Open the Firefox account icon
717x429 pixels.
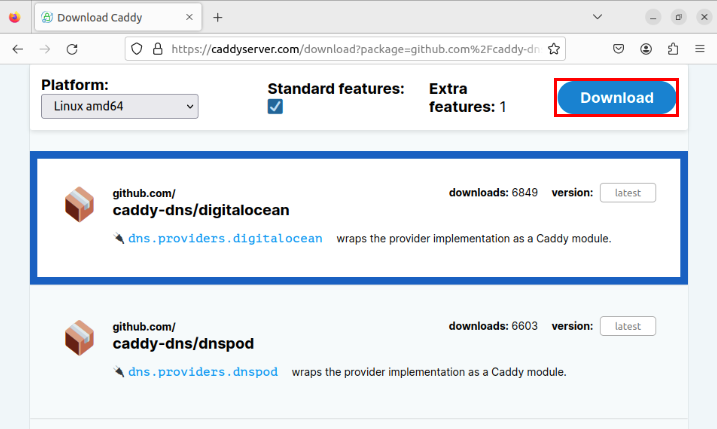(646, 49)
